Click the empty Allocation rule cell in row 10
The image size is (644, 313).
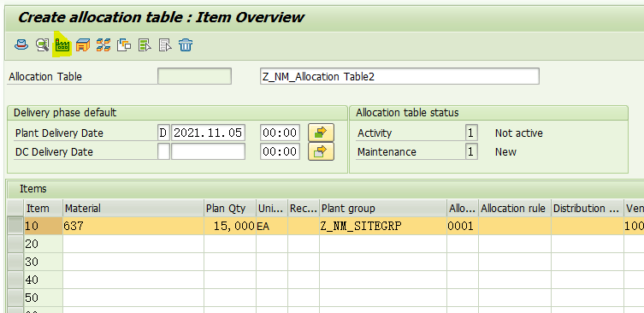pos(515,226)
